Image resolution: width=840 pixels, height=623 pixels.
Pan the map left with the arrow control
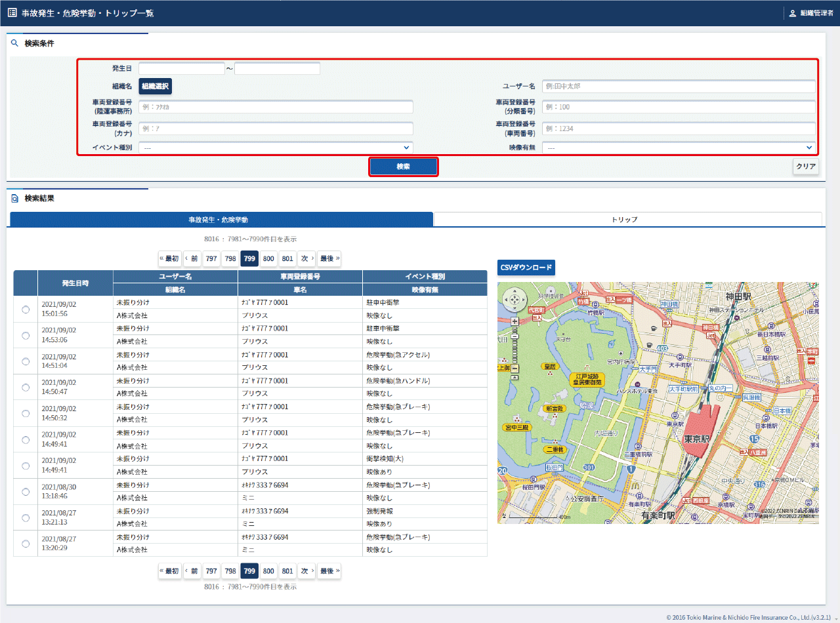point(507,300)
